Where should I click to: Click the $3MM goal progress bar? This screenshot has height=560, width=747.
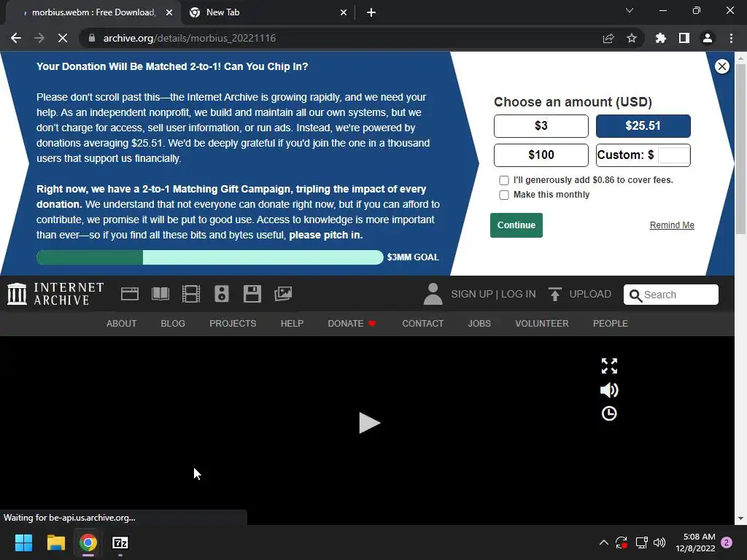[x=209, y=257]
